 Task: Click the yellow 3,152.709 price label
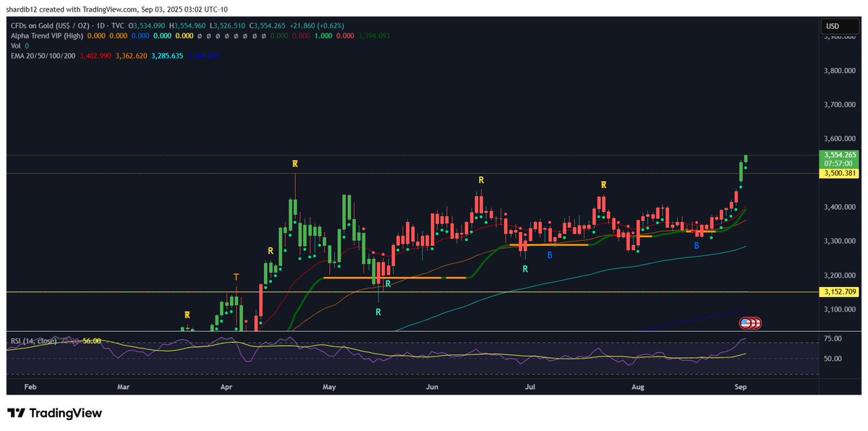coord(840,292)
